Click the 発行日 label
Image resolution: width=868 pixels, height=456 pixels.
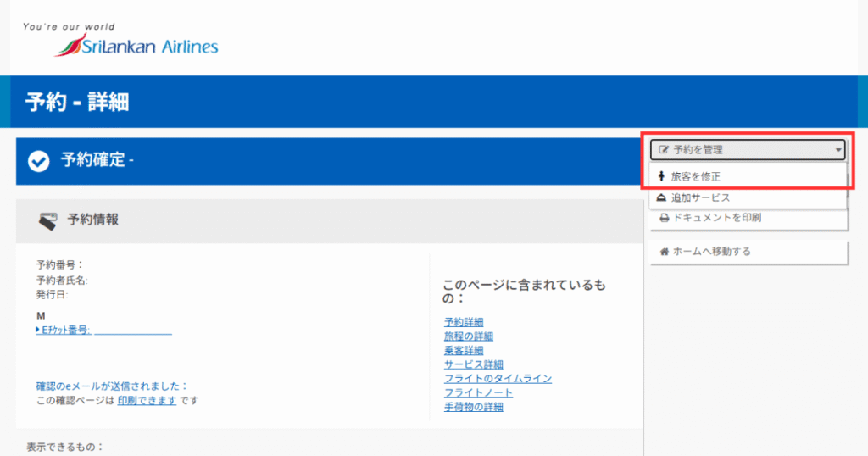(52, 295)
